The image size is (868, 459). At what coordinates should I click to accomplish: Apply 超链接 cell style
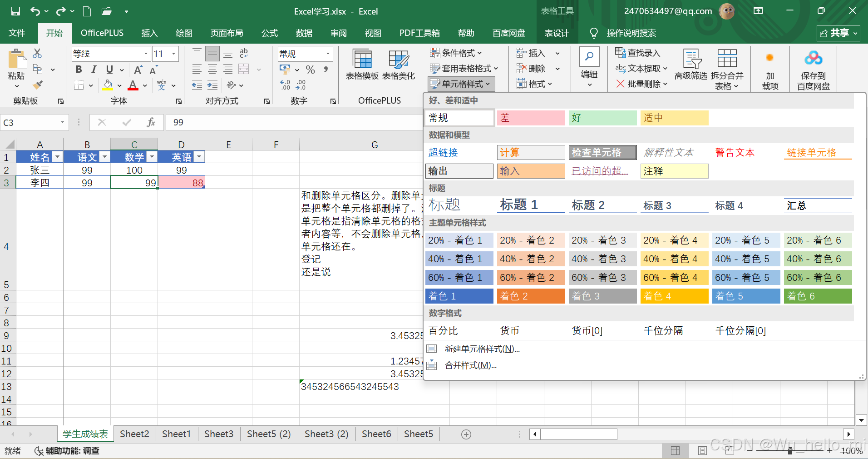coord(459,152)
